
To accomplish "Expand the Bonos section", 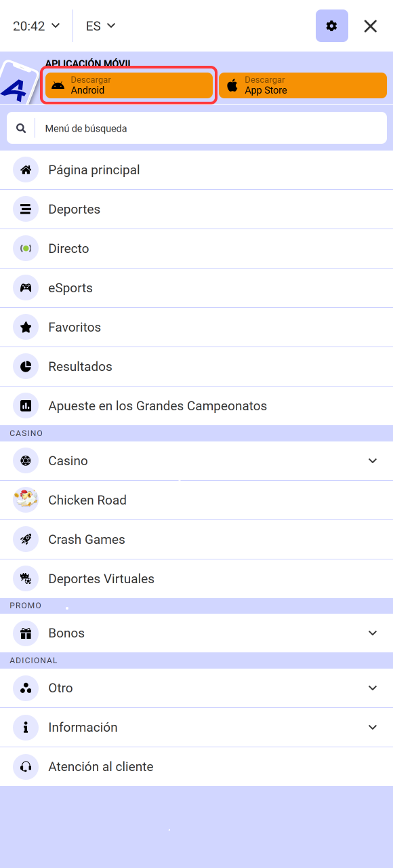I will pyautogui.click(x=372, y=633).
